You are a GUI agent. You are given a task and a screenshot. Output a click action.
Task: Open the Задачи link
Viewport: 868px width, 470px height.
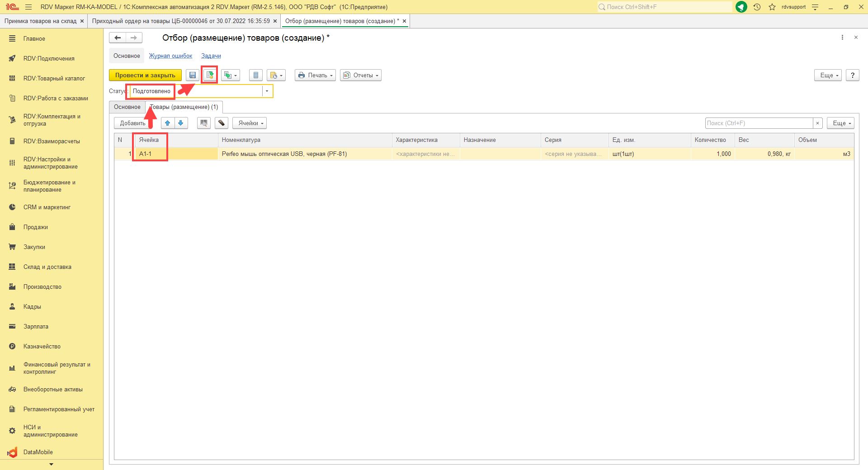pos(211,56)
